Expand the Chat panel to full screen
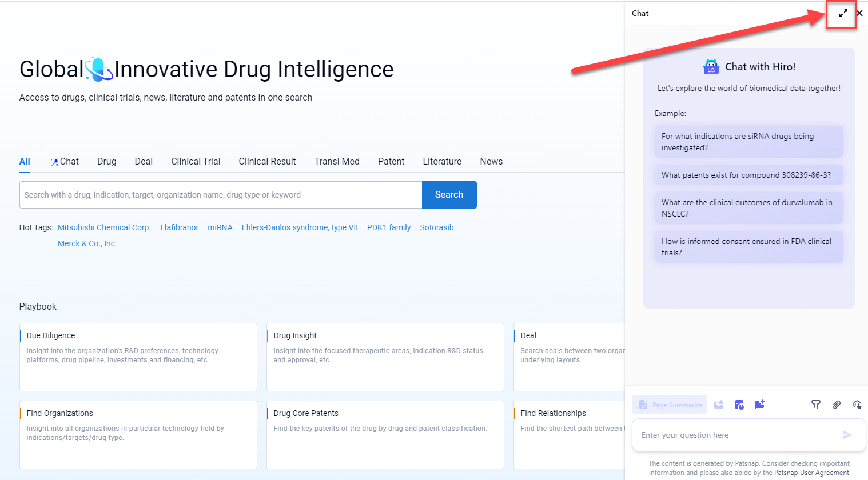This screenshot has width=868, height=480. (x=843, y=13)
